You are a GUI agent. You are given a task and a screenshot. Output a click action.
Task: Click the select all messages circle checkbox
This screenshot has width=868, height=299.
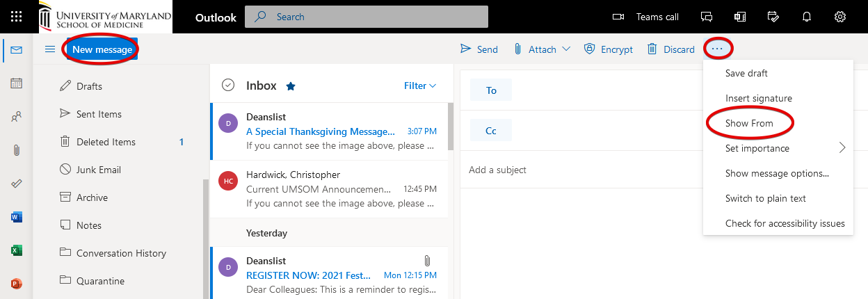click(227, 85)
